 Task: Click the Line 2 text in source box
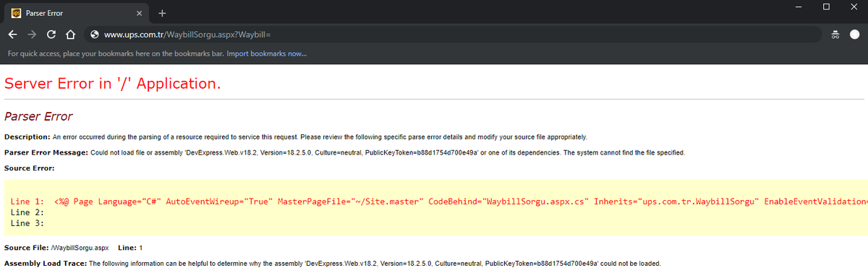coord(28,212)
